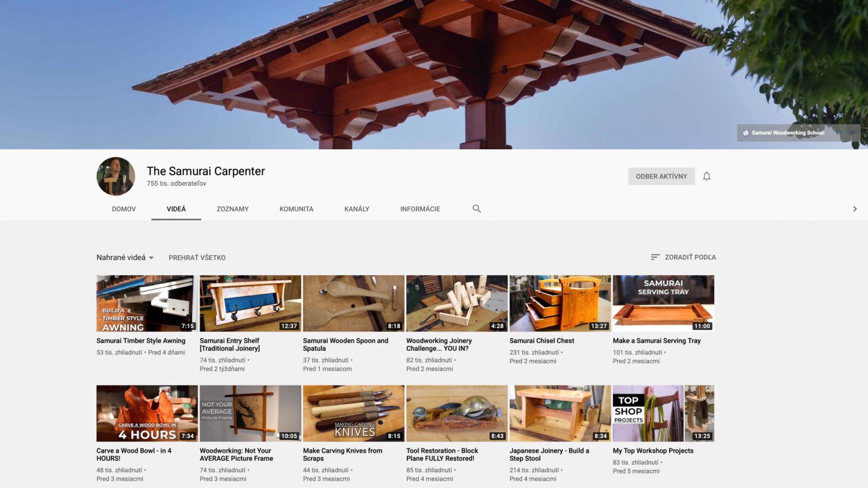Image resolution: width=868 pixels, height=488 pixels.
Task: Click title Samurai Entry Shelf [Traditional Joinery]
Action: tap(229, 345)
